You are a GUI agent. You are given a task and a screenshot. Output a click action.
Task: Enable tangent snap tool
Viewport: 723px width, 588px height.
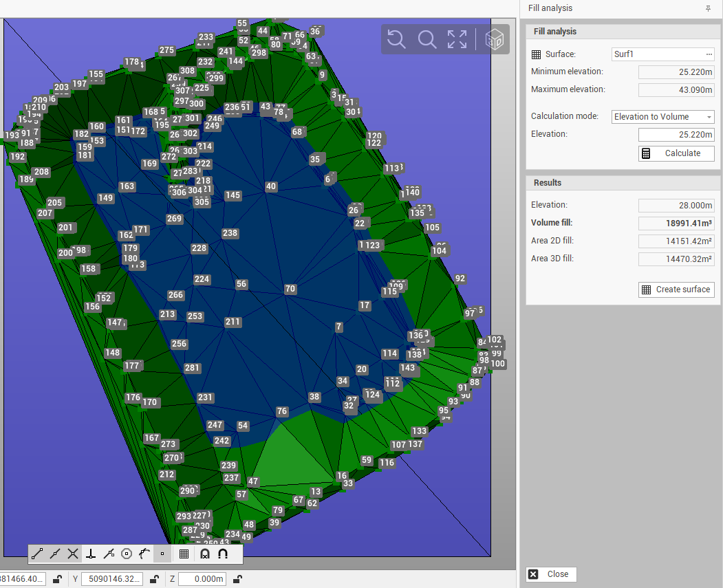[144, 554]
